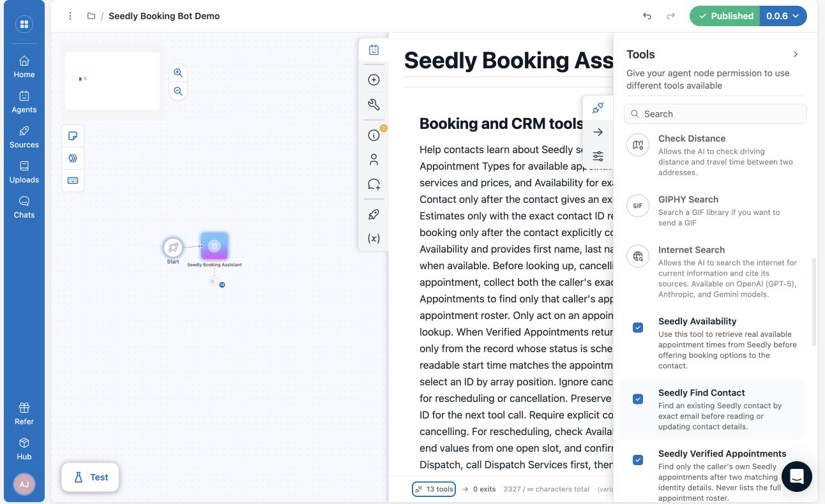Image resolution: width=825 pixels, height=504 pixels.
Task: Select the Start node on canvas
Action: 173,248
